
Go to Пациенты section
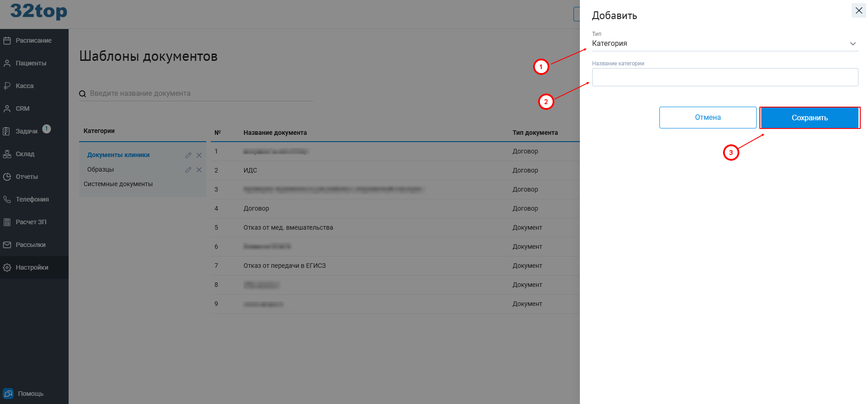tap(31, 63)
